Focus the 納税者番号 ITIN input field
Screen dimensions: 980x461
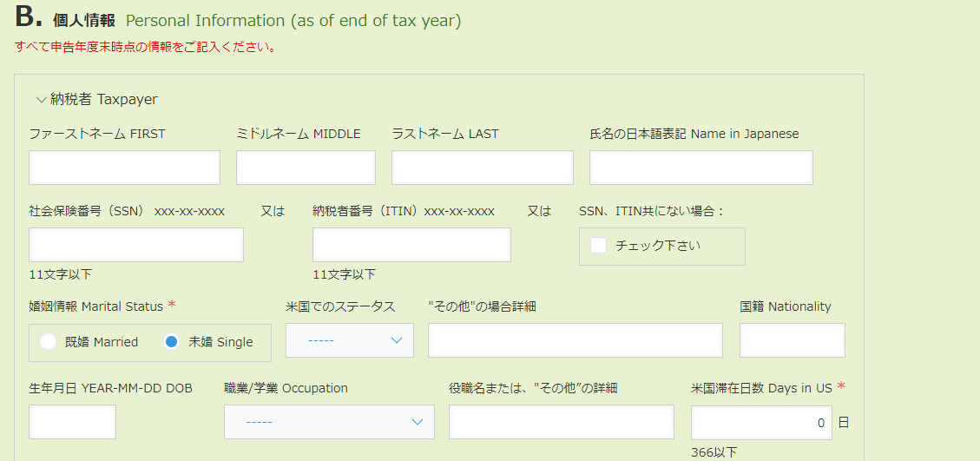point(411,245)
